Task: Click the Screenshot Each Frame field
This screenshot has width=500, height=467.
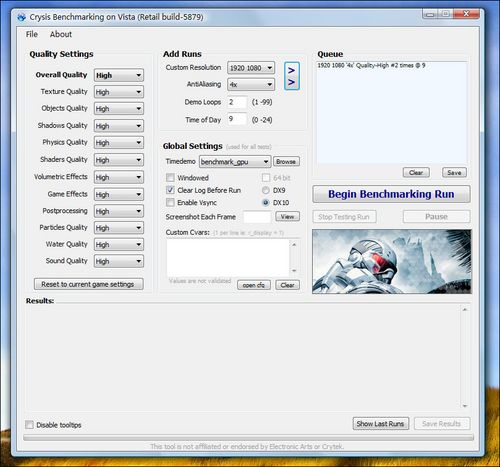Action: tap(257, 217)
